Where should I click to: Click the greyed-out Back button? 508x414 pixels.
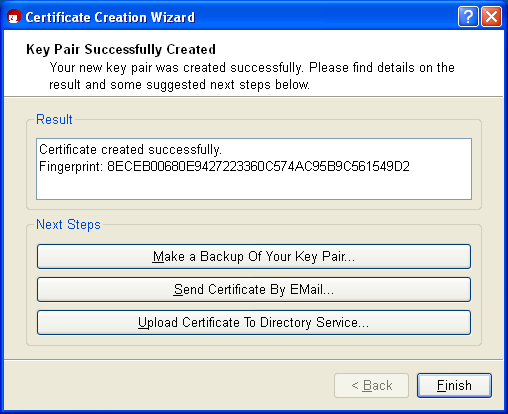coord(371,385)
